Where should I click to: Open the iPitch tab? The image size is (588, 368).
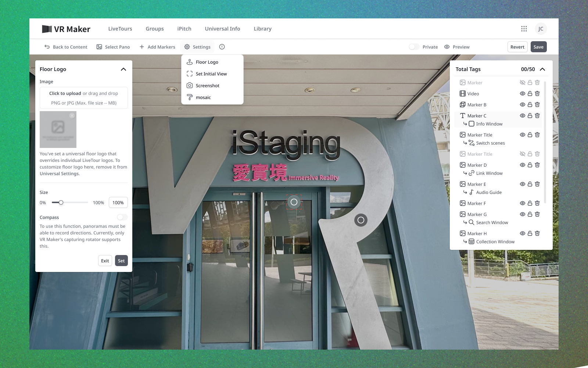(x=184, y=29)
